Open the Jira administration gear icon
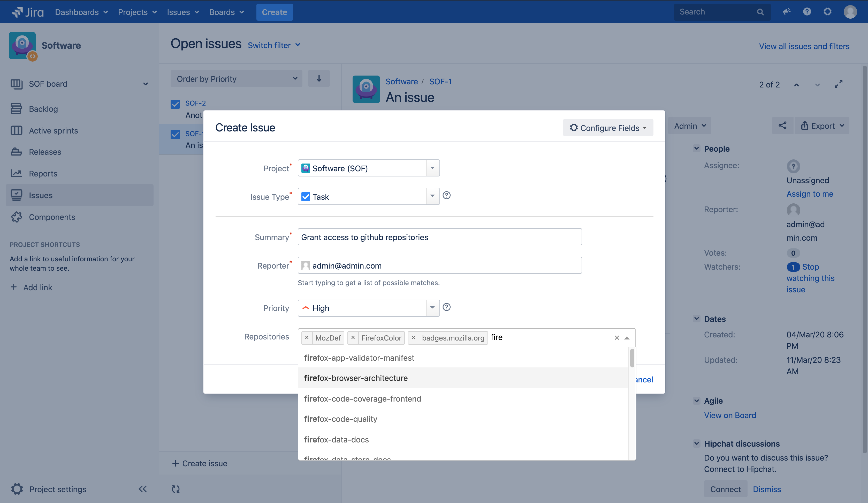The height and width of the screenshot is (503, 868). (x=827, y=12)
